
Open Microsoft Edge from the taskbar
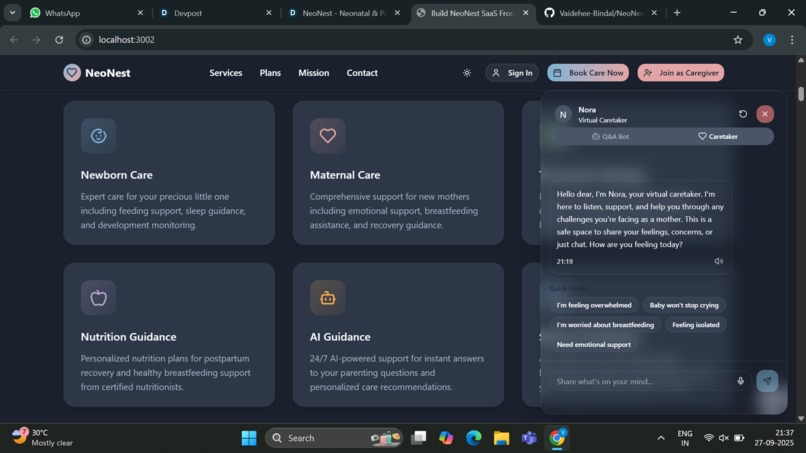coord(473,438)
